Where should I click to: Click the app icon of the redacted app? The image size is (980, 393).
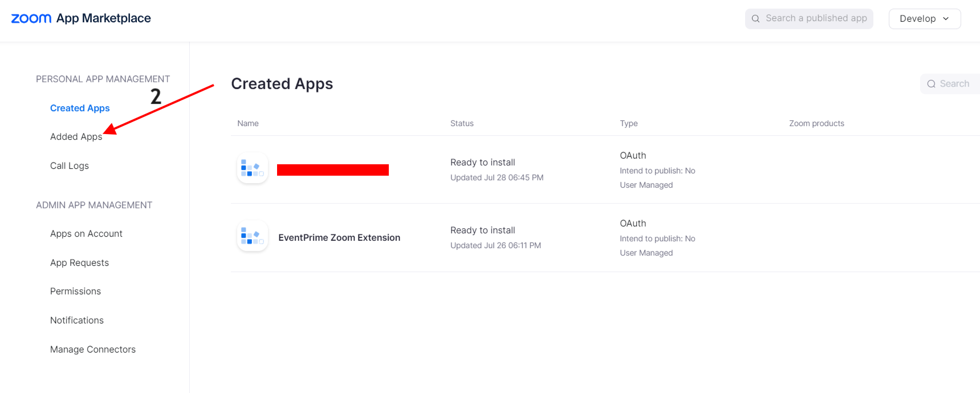(252, 168)
